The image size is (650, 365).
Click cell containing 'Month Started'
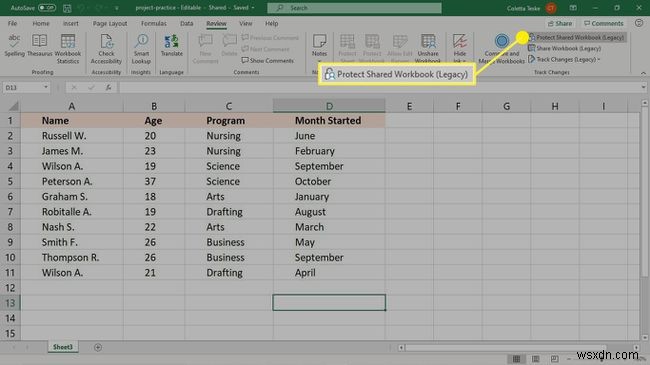click(x=329, y=121)
